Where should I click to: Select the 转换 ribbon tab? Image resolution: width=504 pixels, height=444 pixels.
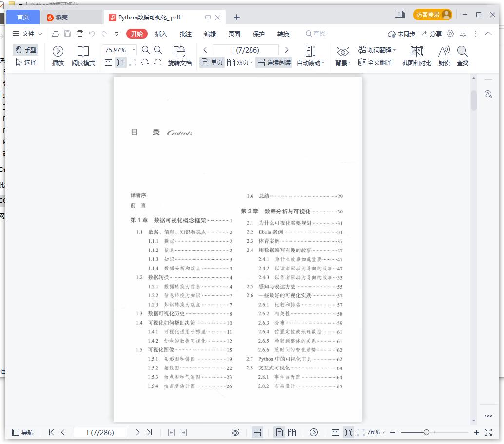coord(283,34)
